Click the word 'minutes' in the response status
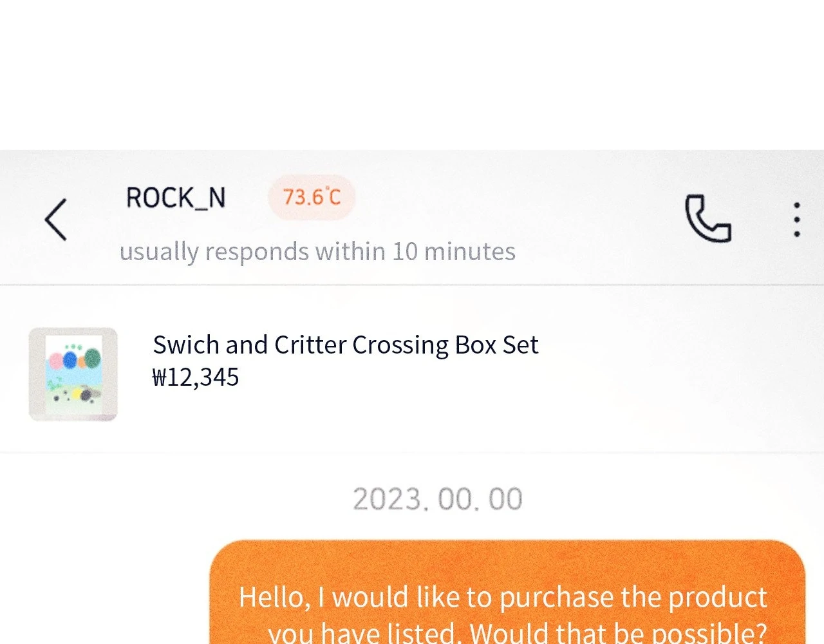 (470, 251)
